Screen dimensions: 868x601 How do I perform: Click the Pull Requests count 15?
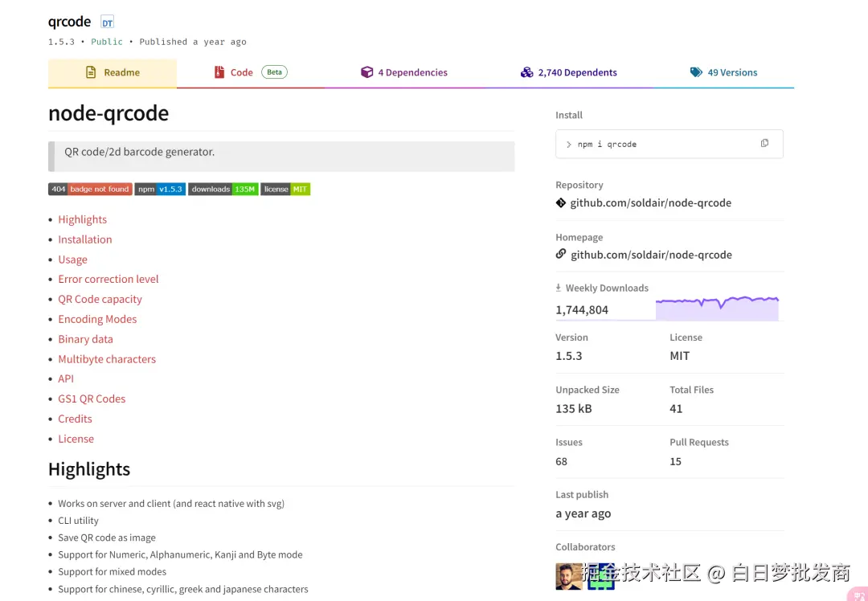(675, 461)
